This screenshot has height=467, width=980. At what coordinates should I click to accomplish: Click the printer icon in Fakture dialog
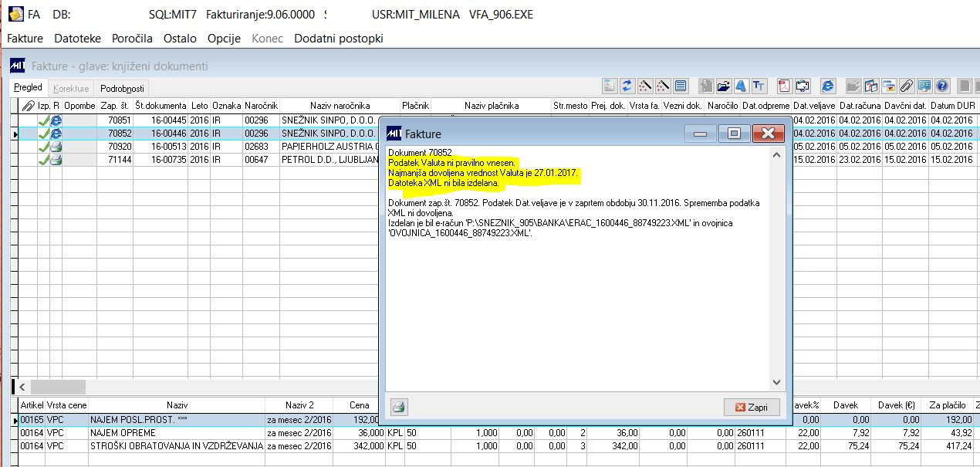(x=399, y=407)
